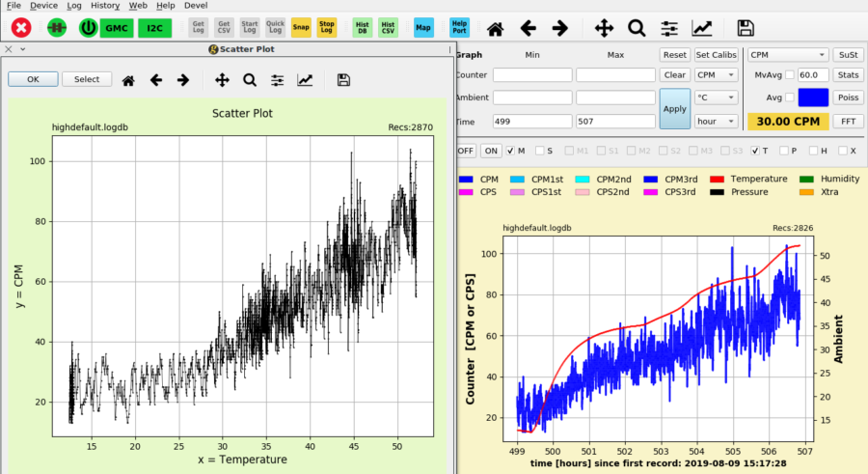This screenshot has height=474, width=868.
Task: Toggle the S variable checkbox
Action: [540, 151]
